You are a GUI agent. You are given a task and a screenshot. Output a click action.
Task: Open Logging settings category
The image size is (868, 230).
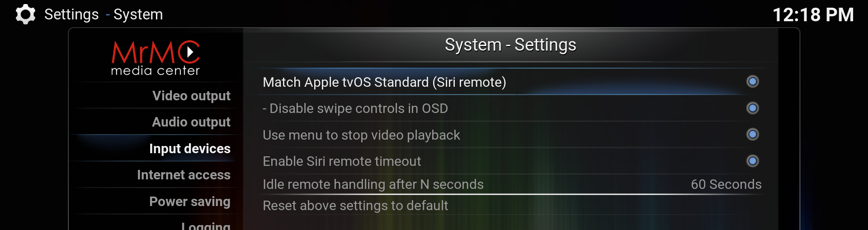pos(206,225)
